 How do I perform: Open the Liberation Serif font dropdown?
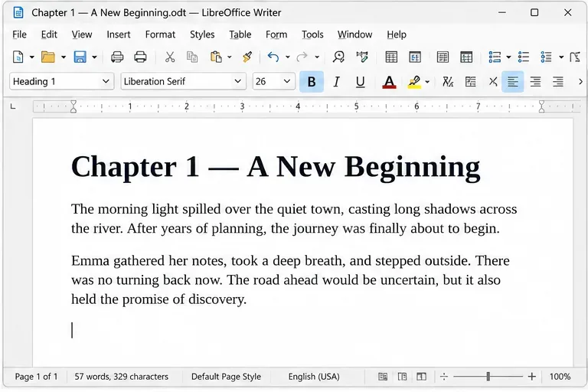(x=237, y=81)
